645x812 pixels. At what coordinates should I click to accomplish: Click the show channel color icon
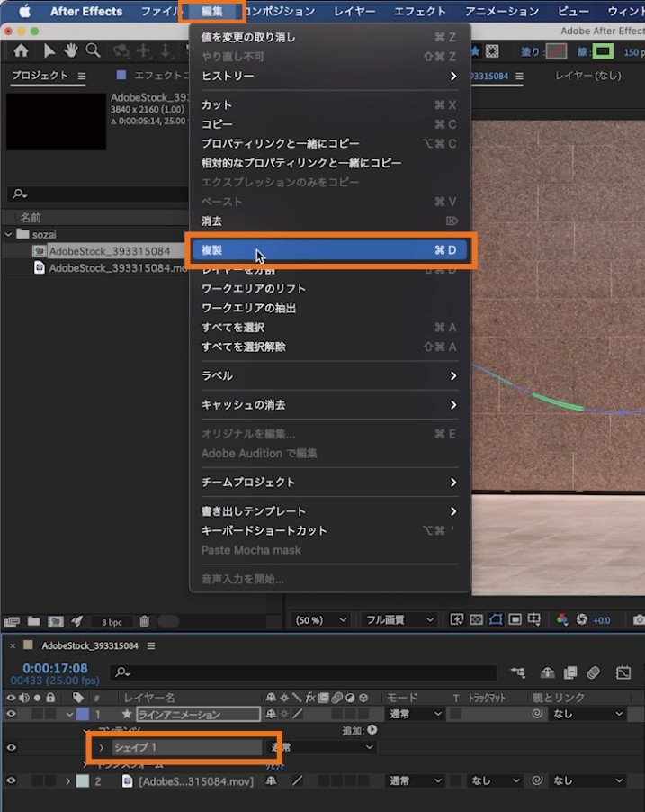(x=561, y=619)
